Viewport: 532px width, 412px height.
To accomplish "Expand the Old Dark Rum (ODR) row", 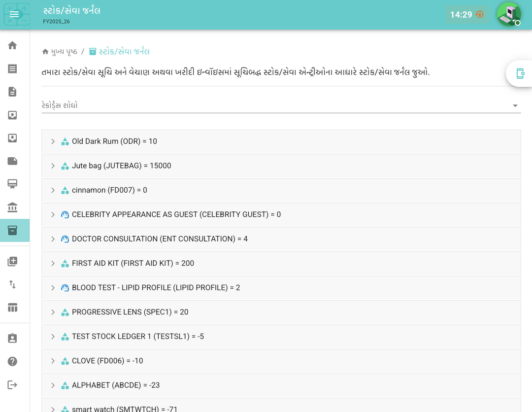I will pos(53,141).
